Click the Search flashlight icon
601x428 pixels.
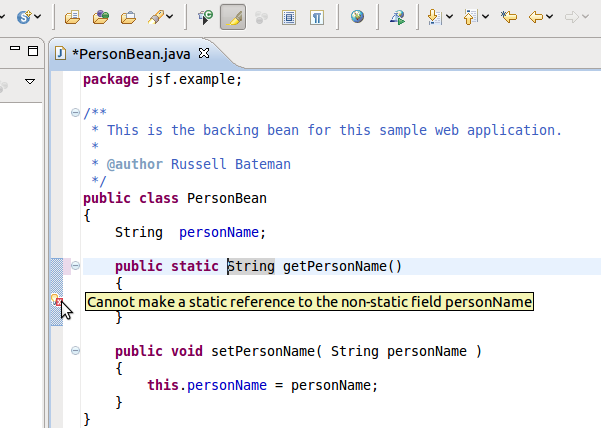[x=156, y=17]
